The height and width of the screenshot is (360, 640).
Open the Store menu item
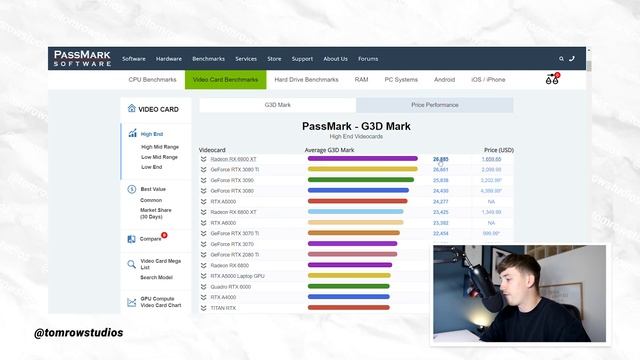274,59
